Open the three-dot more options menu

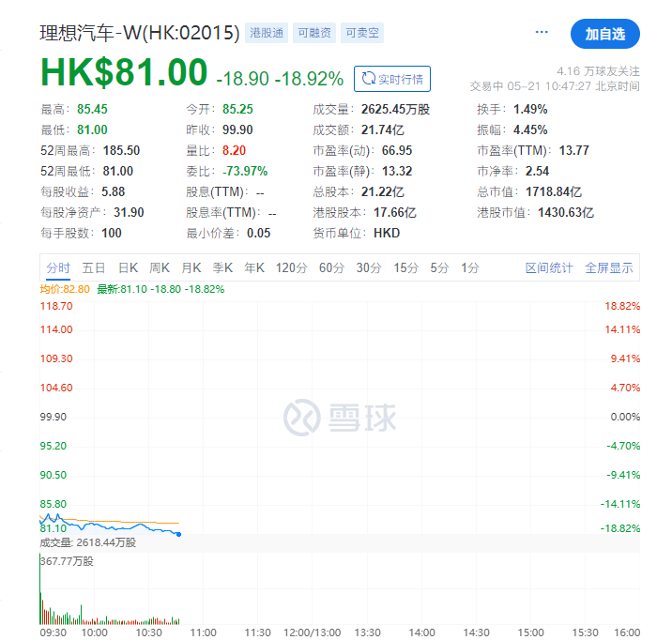[x=542, y=32]
